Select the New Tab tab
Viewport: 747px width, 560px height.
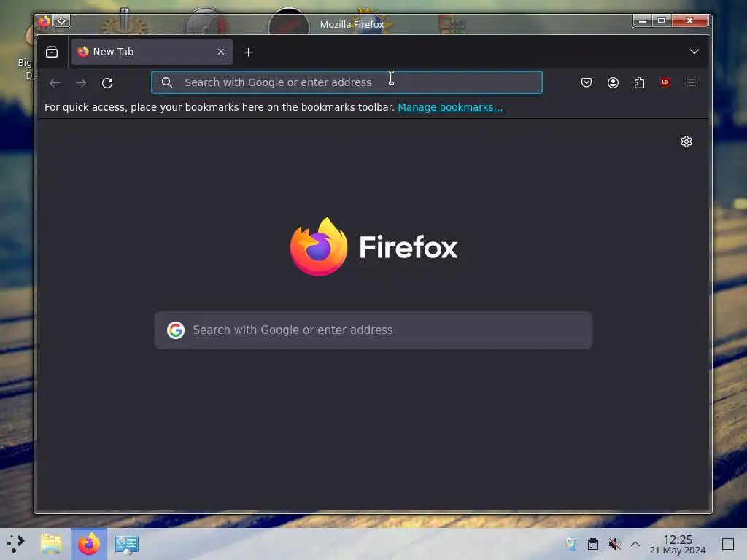152,52
